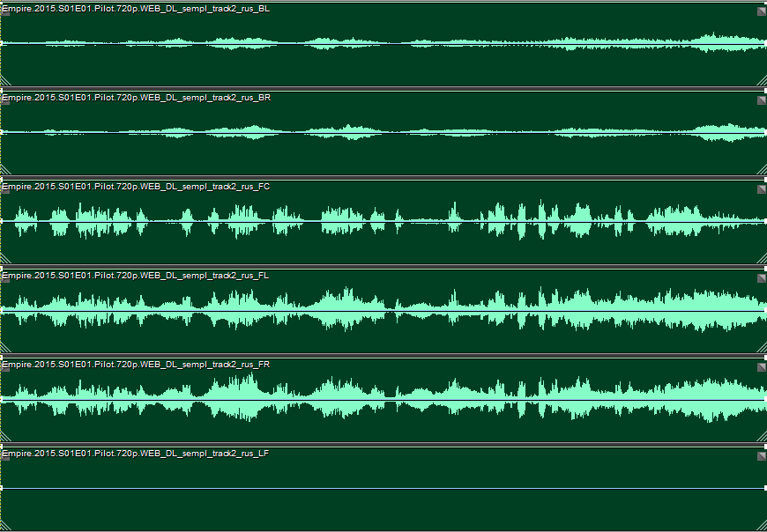Screen dimensions: 767x532
Task: Toggle the small top-left square on the rus_FR clip
Action: (5, 366)
